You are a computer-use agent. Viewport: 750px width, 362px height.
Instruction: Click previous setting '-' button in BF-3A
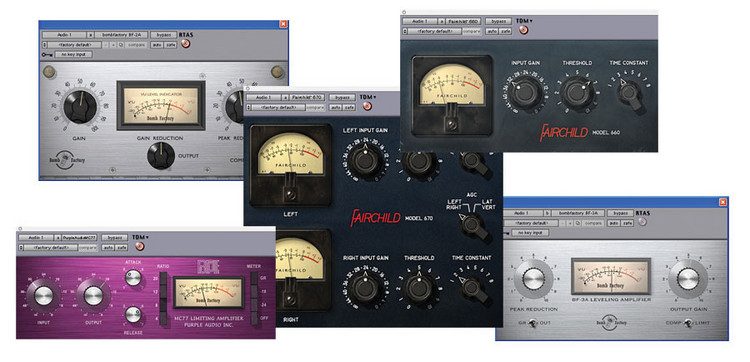pos(562,223)
